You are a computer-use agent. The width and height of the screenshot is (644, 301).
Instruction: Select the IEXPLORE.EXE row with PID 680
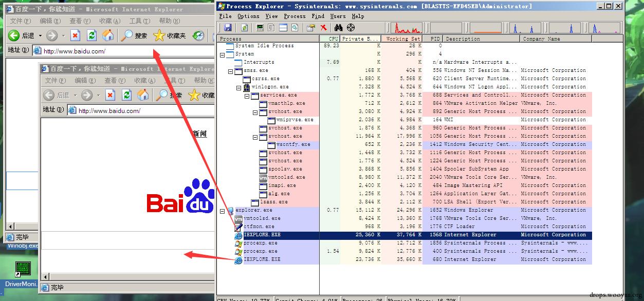404,259
